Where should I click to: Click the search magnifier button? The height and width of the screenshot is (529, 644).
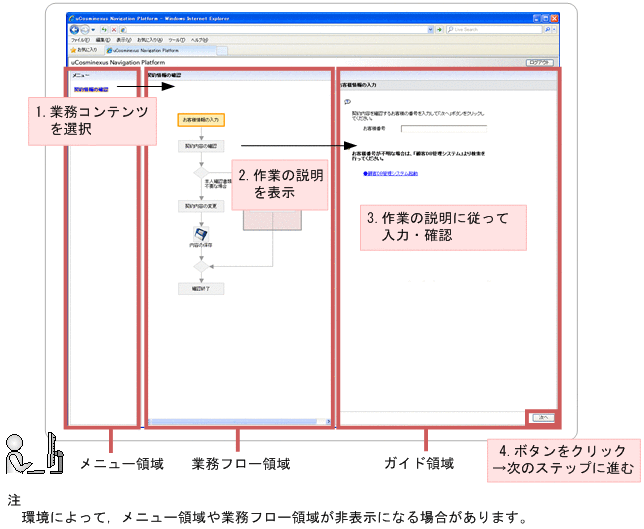point(547,30)
